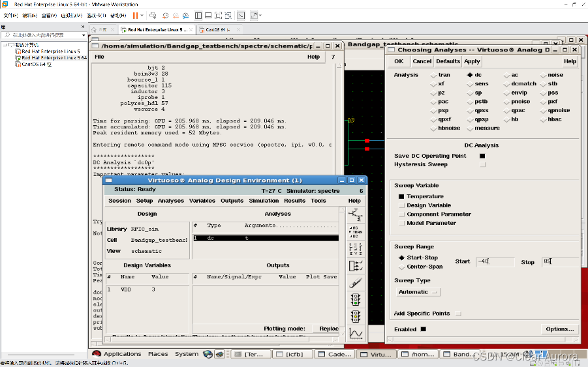
Task: Select the ac analysis radio button
Action: pos(506,75)
